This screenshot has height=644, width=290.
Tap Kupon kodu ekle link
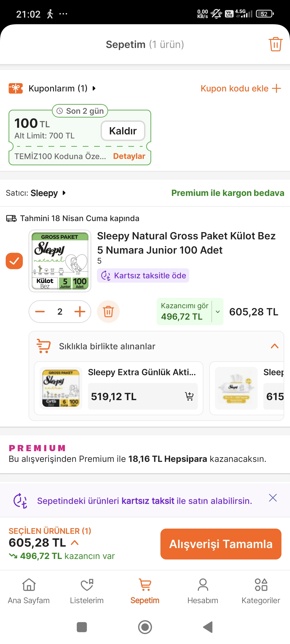(241, 88)
